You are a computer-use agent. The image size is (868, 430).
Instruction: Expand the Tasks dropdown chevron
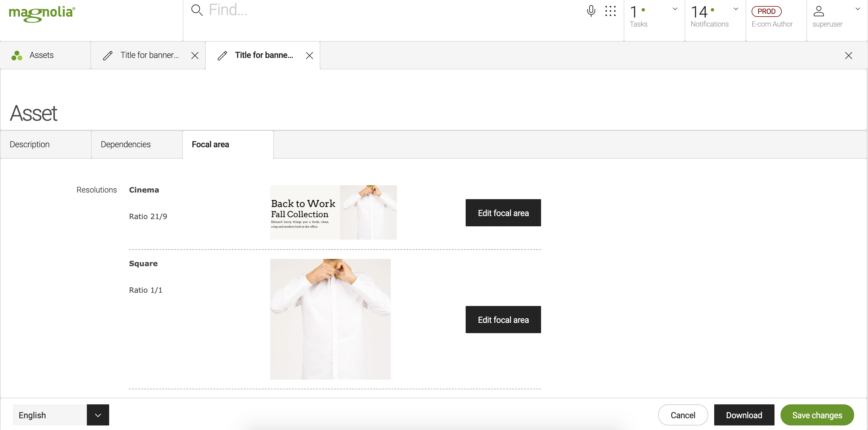675,9
